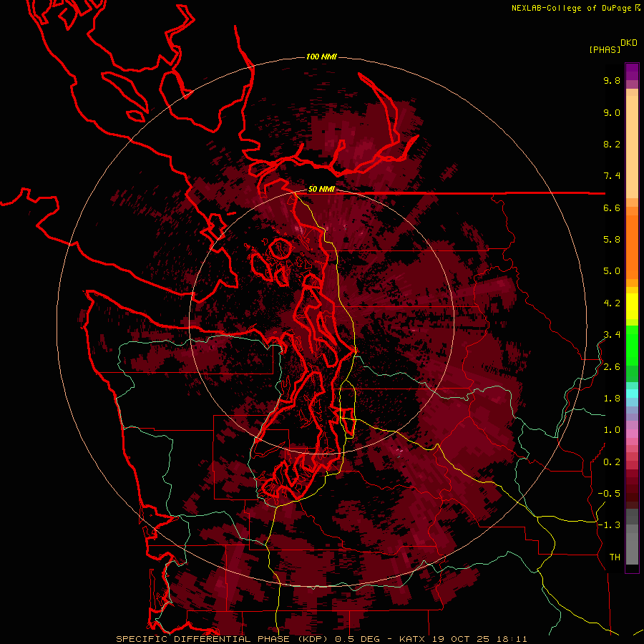This screenshot has width=644, height=644.
Task: Click the 100 NMI range ring label
Action: click(x=321, y=57)
